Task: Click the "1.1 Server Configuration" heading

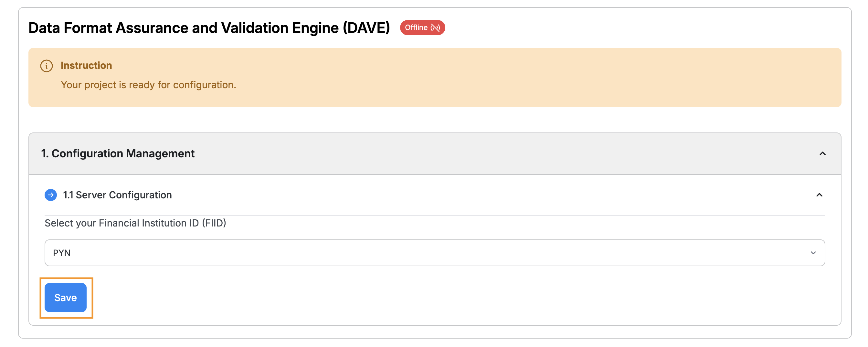Action: pyautogui.click(x=117, y=195)
